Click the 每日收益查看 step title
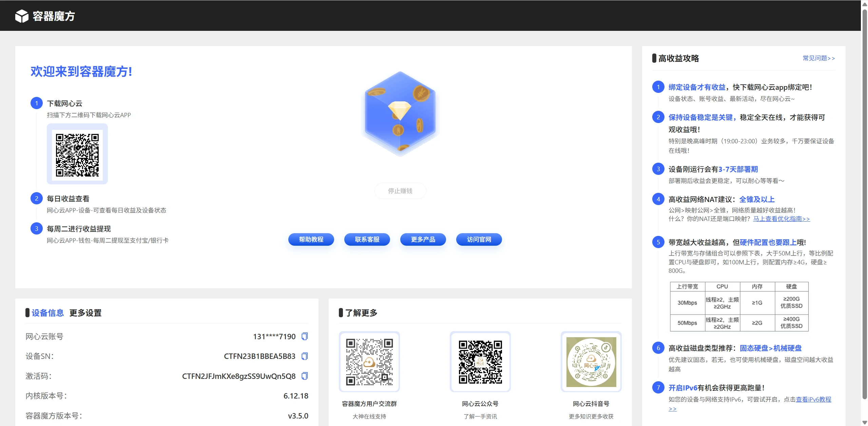The height and width of the screenshot is (426, 868). 68,199
